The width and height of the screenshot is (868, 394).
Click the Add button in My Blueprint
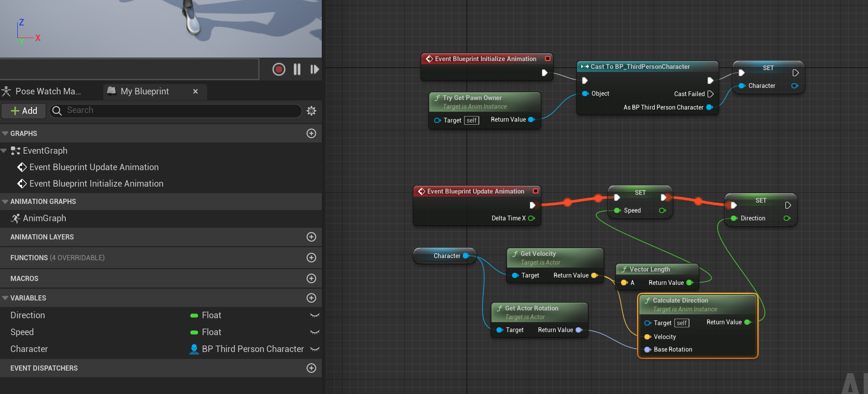24,111
